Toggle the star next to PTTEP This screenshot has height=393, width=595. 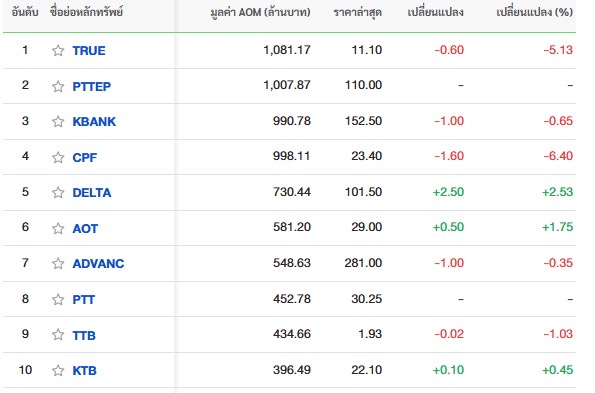(x=58, y=86)
